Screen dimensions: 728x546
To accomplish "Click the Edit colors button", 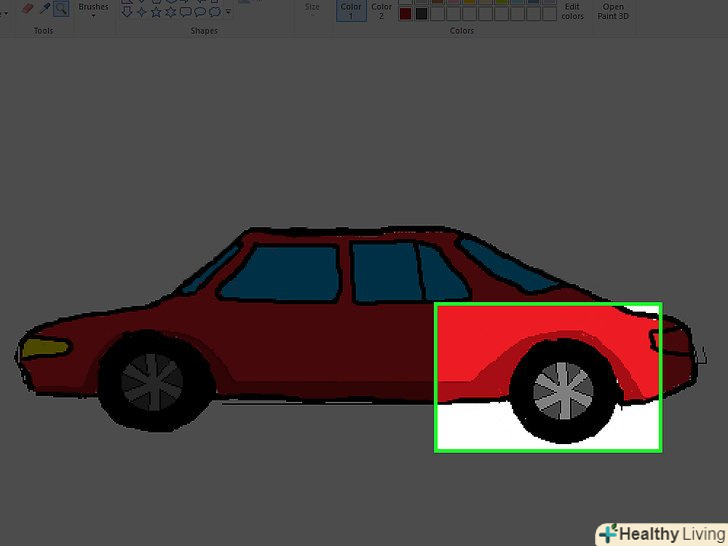I will pyautogui.click(x=572, y=11).
